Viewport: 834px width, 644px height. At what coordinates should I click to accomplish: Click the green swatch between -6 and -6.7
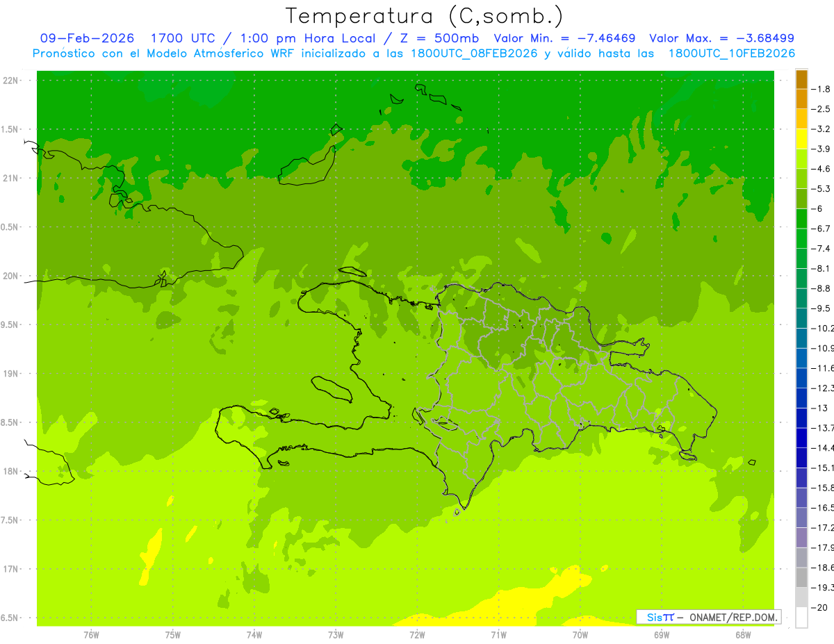tap(801, 219)
